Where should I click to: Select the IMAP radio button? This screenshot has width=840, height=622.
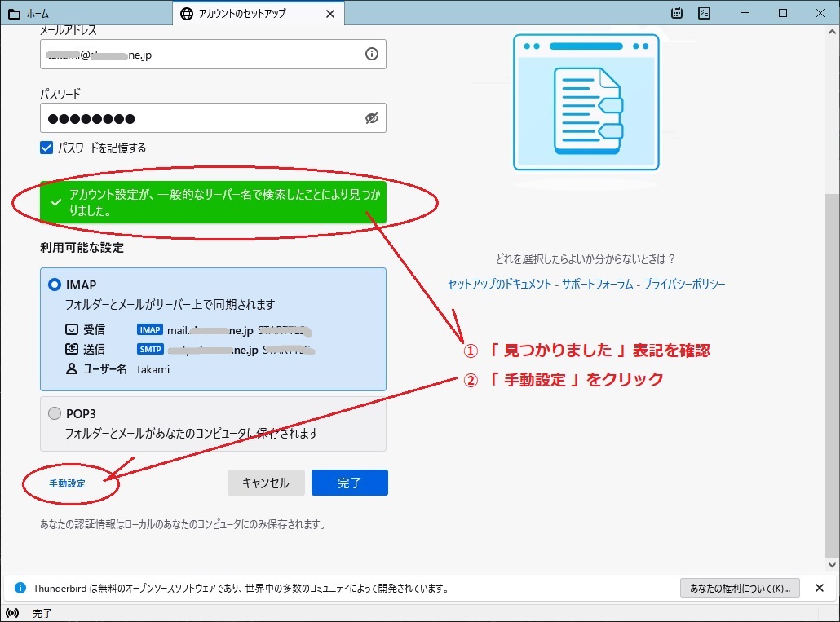click(55, 285)
